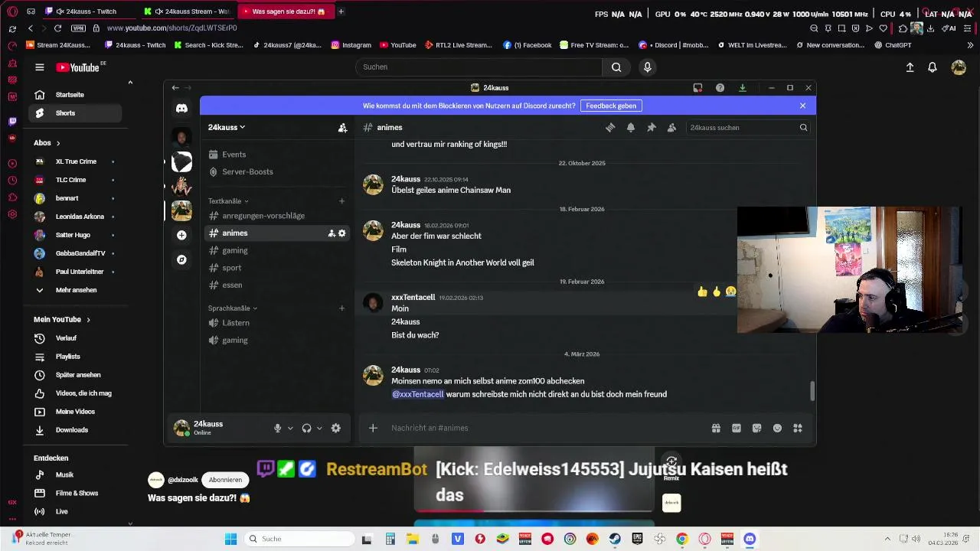Image resolution: width=980 pixels, height=551 pixels.
Task: Add crying face reaction on xxxTentacell message
Action: [x=730, y=292]
